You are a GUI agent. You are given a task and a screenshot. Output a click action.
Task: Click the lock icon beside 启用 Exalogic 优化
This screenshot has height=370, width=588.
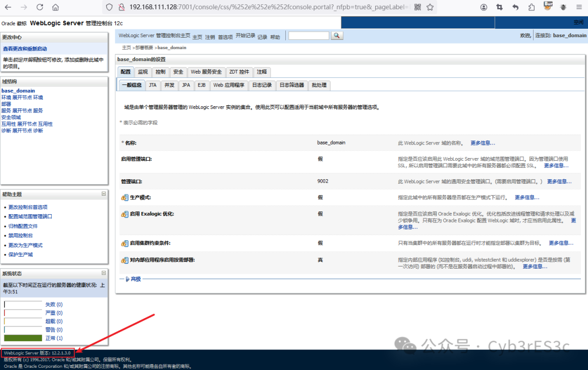pyautogui.click(x=125, y=214)
